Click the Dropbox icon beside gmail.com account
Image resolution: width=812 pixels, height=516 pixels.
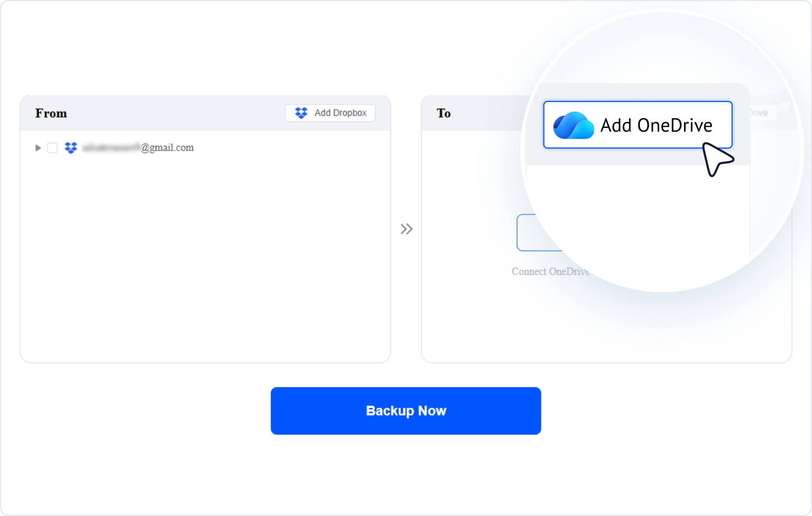pyautogui.click(x=71, y=148)
